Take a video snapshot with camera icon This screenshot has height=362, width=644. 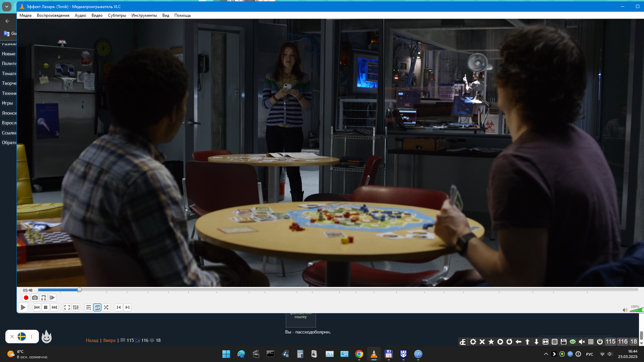(x=35, y=298)
